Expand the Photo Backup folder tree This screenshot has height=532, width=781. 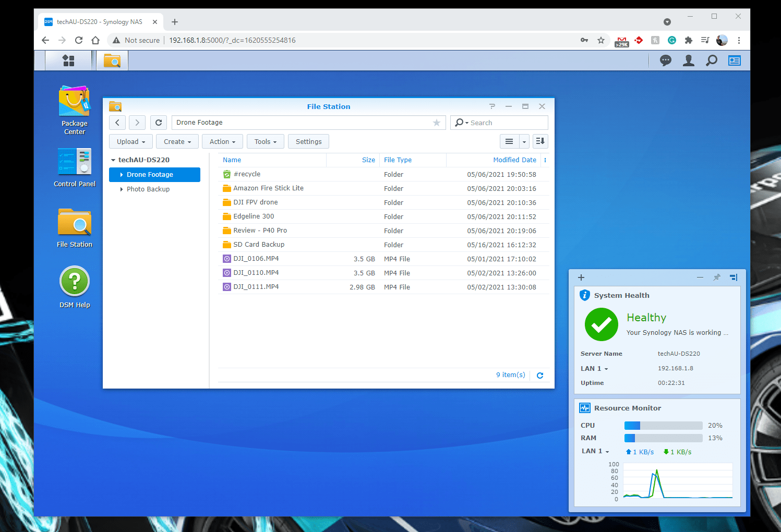tap(122, 189)
